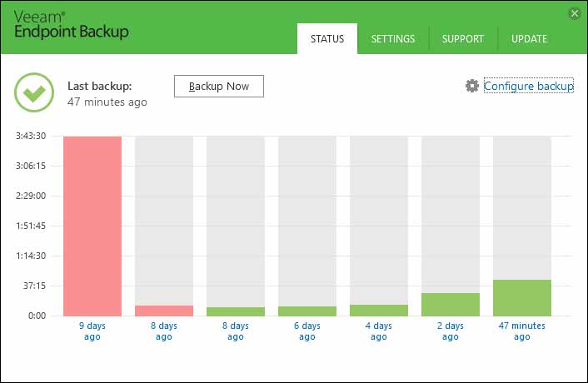Switch to the STATUS tab
This screenshot has width=588, height=383.
(x=327, y=38)
